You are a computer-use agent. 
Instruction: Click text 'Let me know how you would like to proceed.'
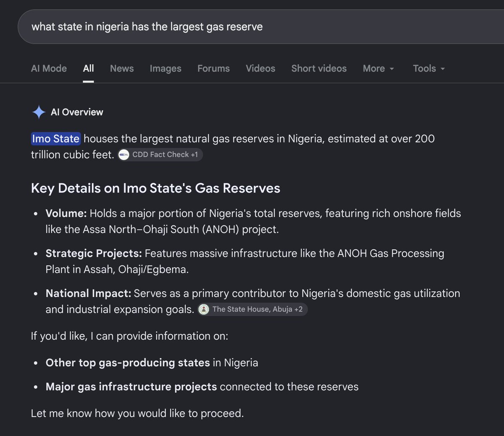[x=137, y=413]
